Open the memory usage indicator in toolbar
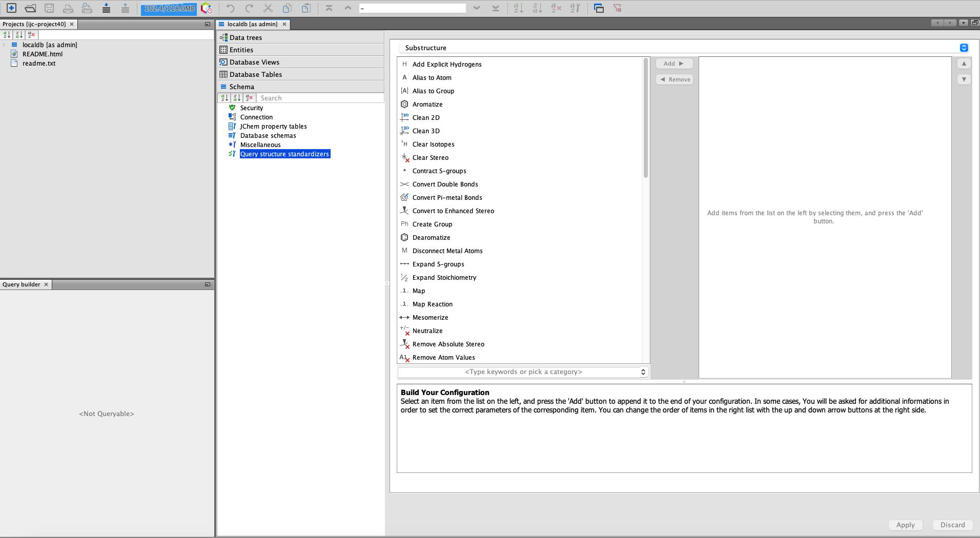This screenshot has width=980, height=538. pos(168,8)
